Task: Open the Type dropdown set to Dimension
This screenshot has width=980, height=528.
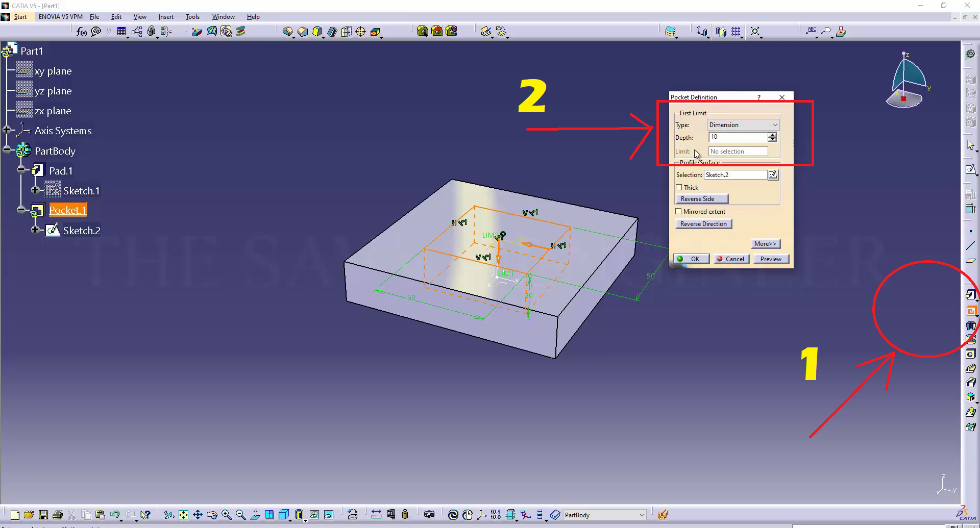Action: click(x=743, y=125)
